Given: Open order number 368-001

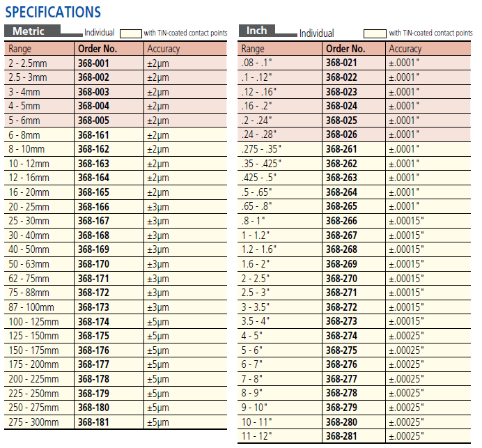Looking at the screenshot, I should 93,63.
